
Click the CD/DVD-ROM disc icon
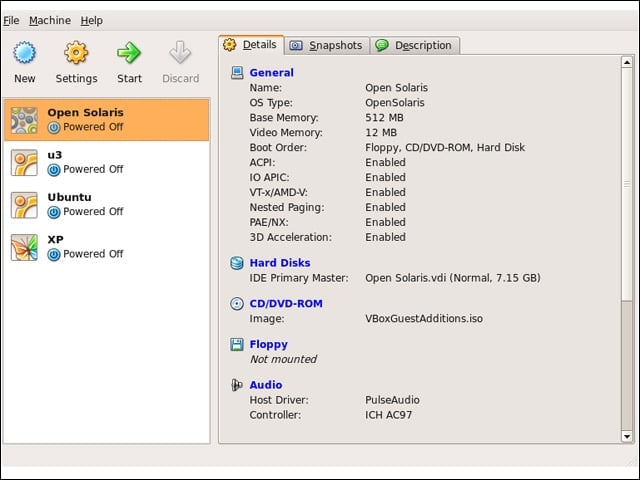coord(237,304)
